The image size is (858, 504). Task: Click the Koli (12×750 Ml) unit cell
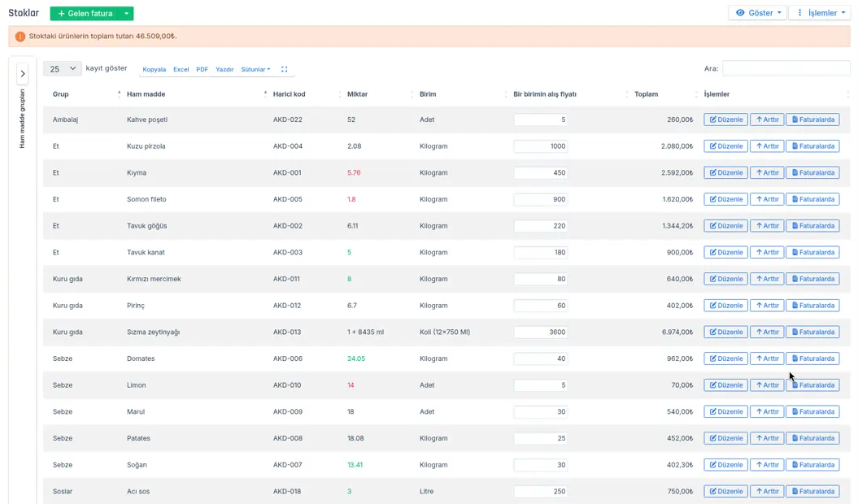(x=444, y=332)
